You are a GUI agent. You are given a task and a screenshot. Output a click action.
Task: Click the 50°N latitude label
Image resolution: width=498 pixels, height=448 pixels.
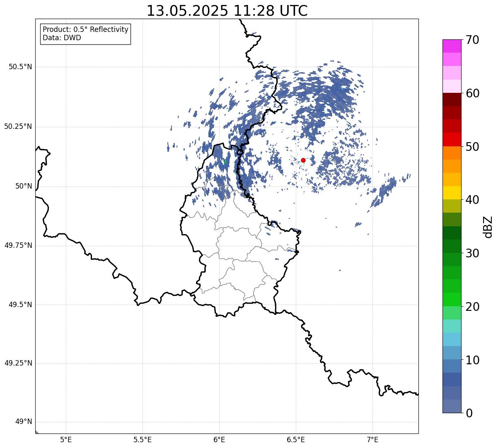tap(24, 186)
